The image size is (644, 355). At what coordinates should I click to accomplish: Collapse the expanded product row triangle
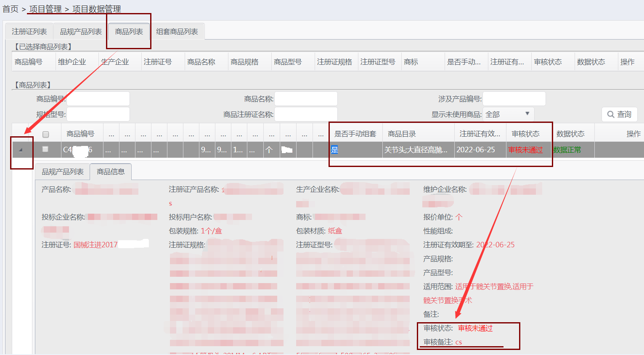pos(20,150)
